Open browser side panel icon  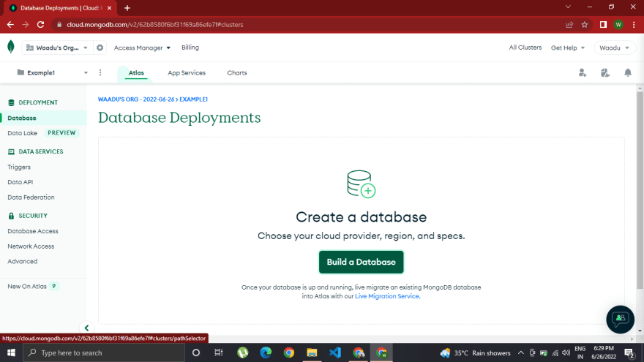(603, 25)
